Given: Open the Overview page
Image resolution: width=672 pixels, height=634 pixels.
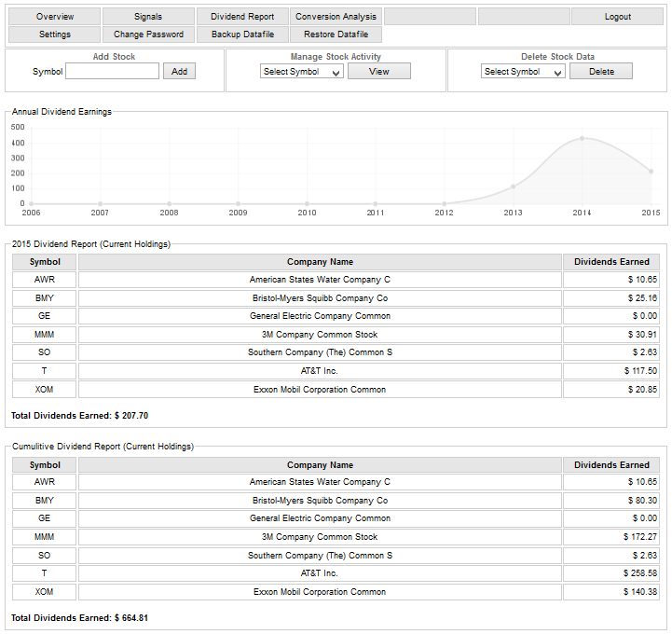Looking at the screenshot, I should [54, 16].
